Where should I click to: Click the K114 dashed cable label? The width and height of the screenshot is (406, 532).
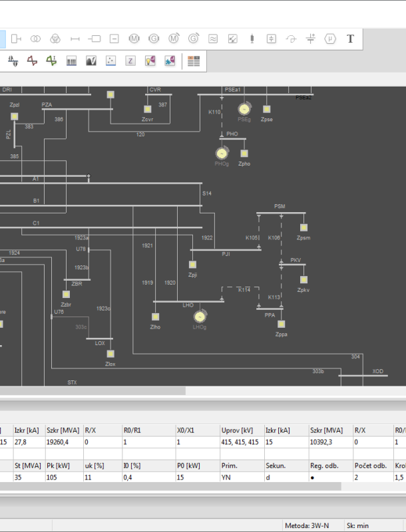[244, 290]
